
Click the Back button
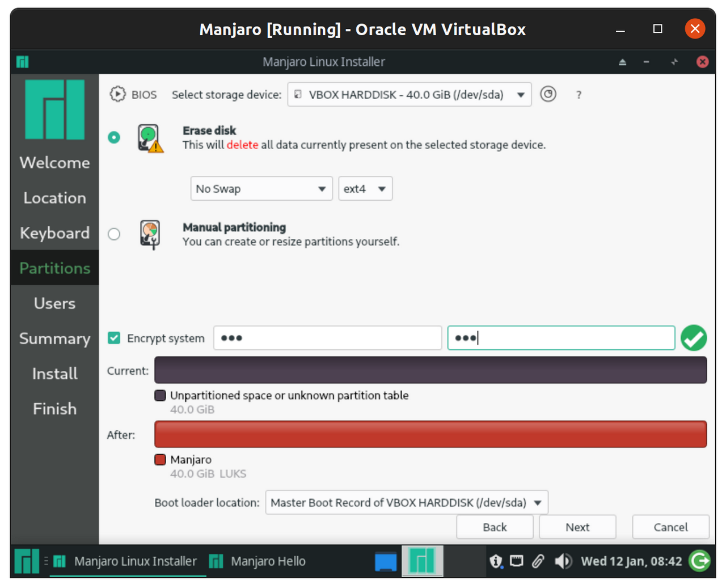(x=495, y=527)
